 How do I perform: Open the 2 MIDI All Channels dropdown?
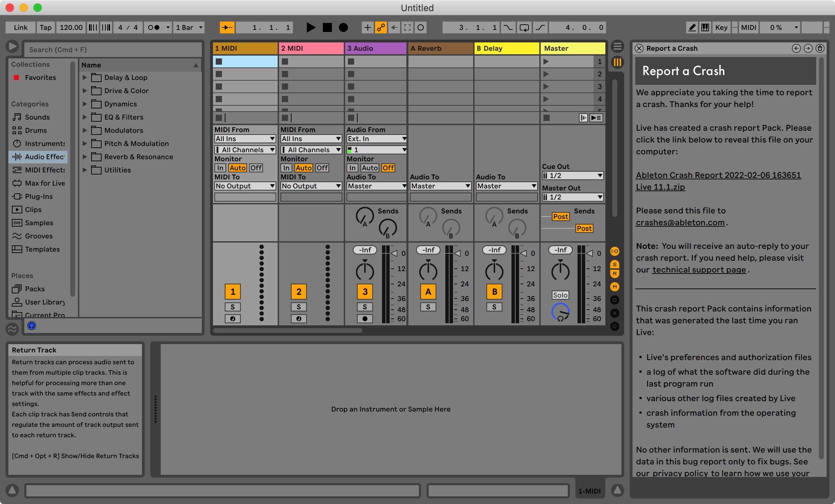[311, 150]
